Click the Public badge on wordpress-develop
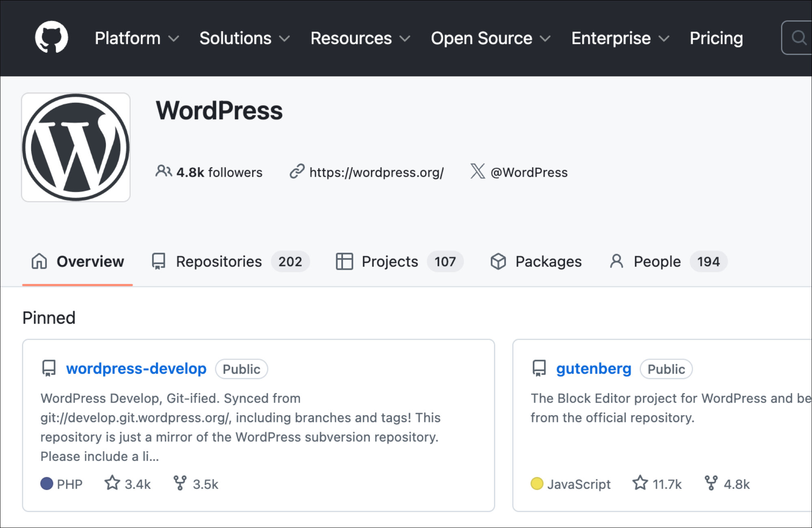812x528 pixels. click(242, 369)
